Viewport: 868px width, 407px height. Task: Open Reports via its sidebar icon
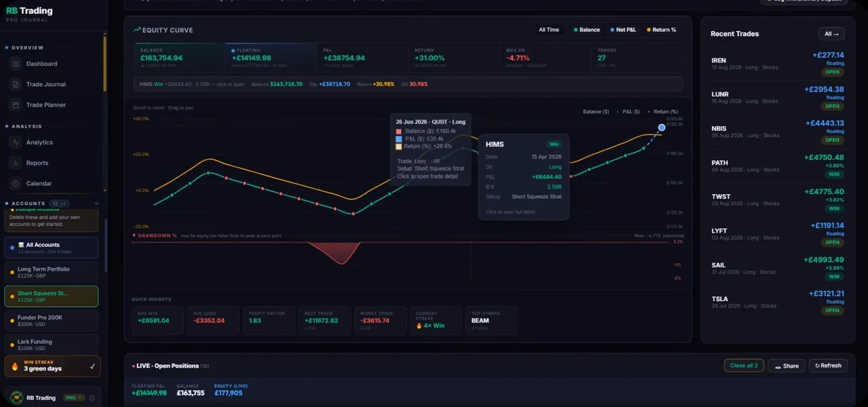pyautogui.click(x=16, y=163)
